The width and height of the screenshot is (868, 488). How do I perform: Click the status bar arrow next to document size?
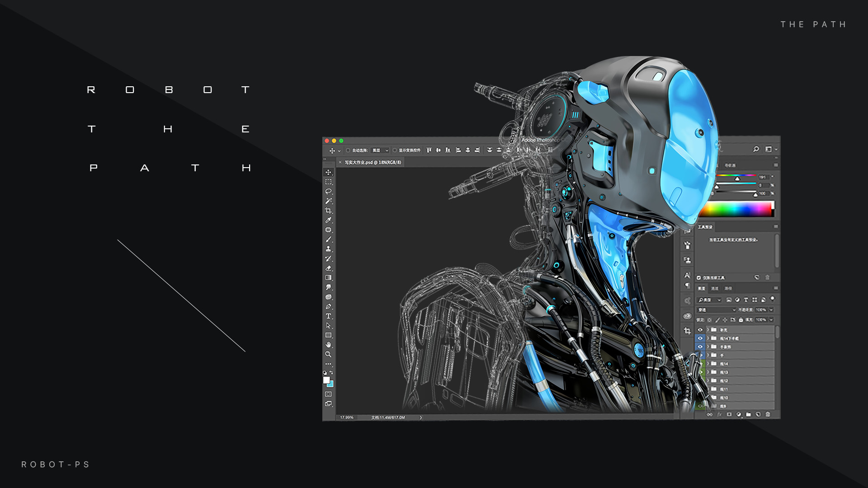point(421,418)
